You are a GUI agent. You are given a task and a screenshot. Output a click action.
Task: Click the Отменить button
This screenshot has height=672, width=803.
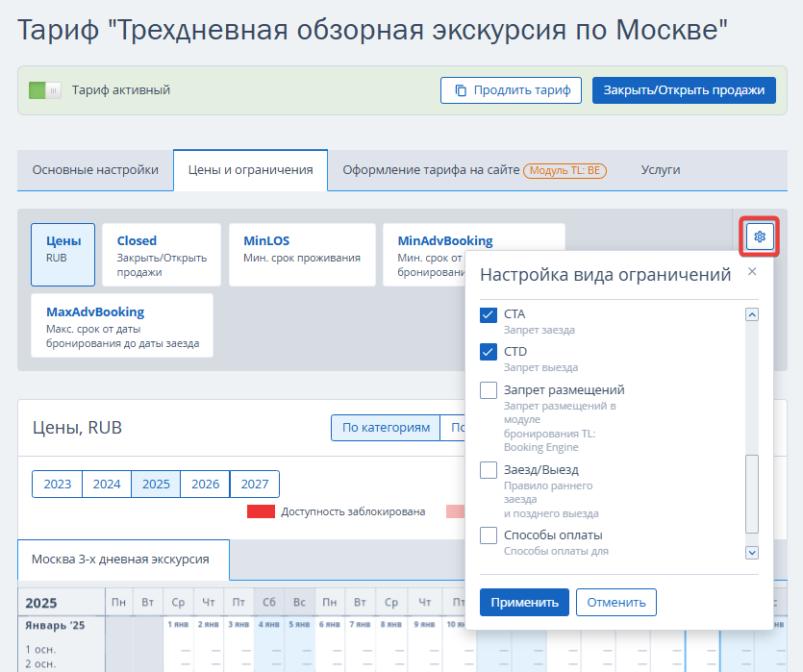pyautogui.click(x=616, y=603)
